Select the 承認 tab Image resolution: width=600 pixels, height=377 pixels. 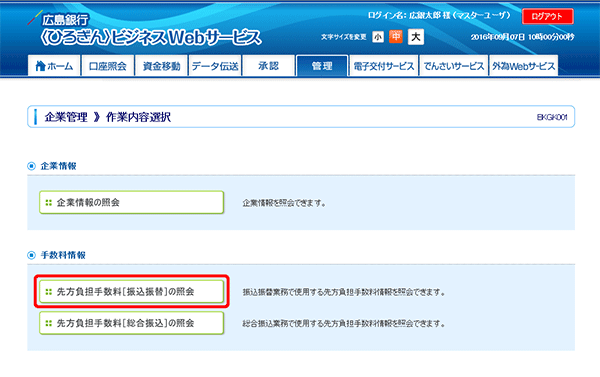pos(269,66)
